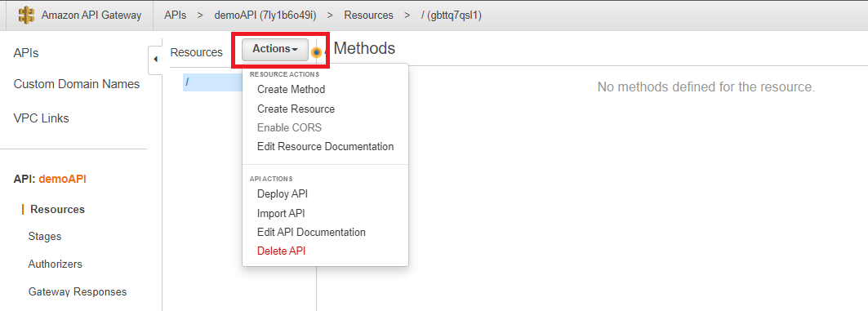The image size is (868, 311).
Task: Open the Stages section
Action: [x=45, y=237]
